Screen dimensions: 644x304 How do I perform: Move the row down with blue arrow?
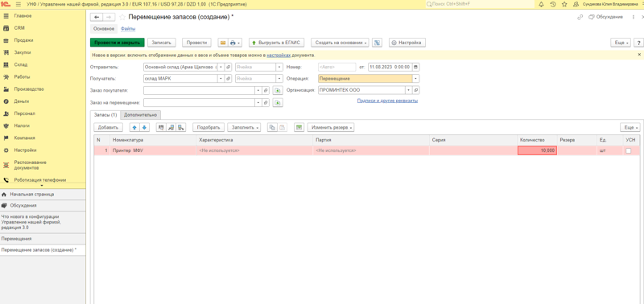(x=144, y=128)
